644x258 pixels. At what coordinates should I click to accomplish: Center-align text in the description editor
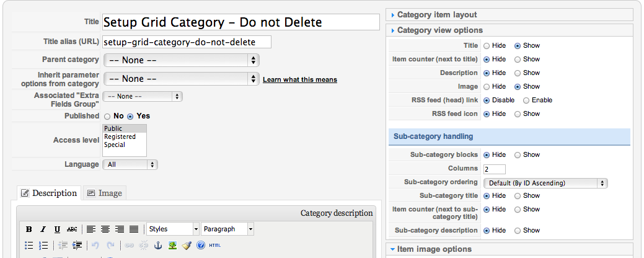[x=105, y=229]
